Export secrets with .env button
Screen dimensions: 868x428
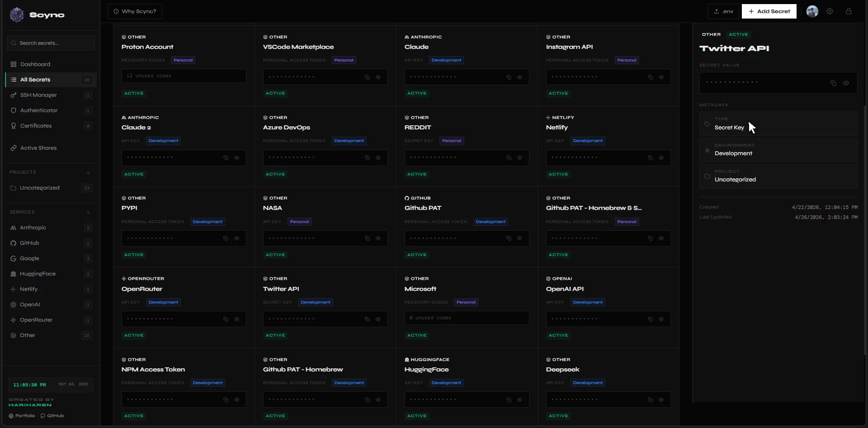click(x=723, y=11)
